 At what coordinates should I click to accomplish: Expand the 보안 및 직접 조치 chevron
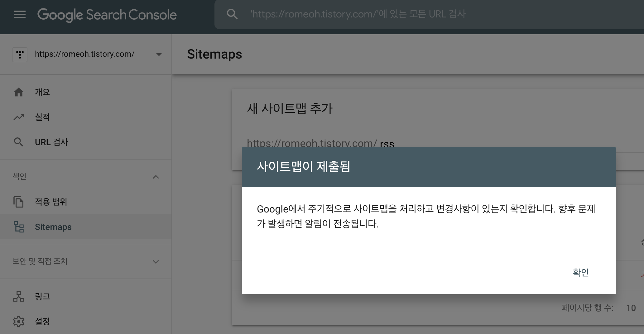click(x=156, y=262)
